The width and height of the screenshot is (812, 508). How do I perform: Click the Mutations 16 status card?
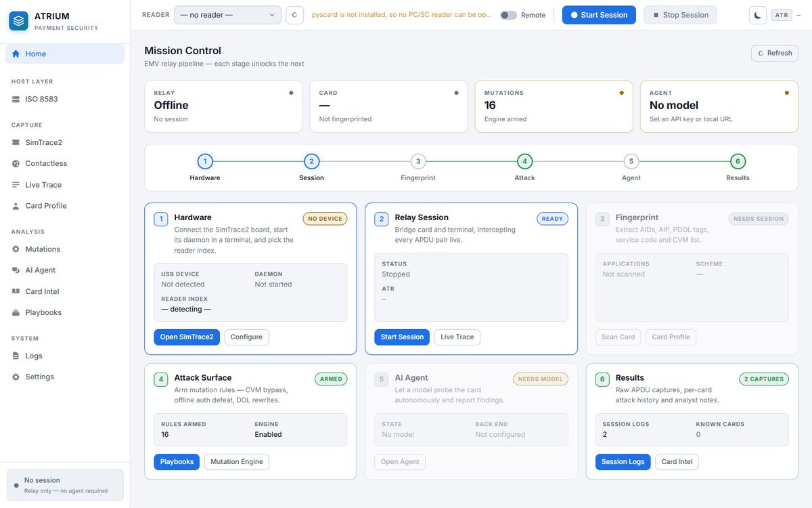pos(554,106)
